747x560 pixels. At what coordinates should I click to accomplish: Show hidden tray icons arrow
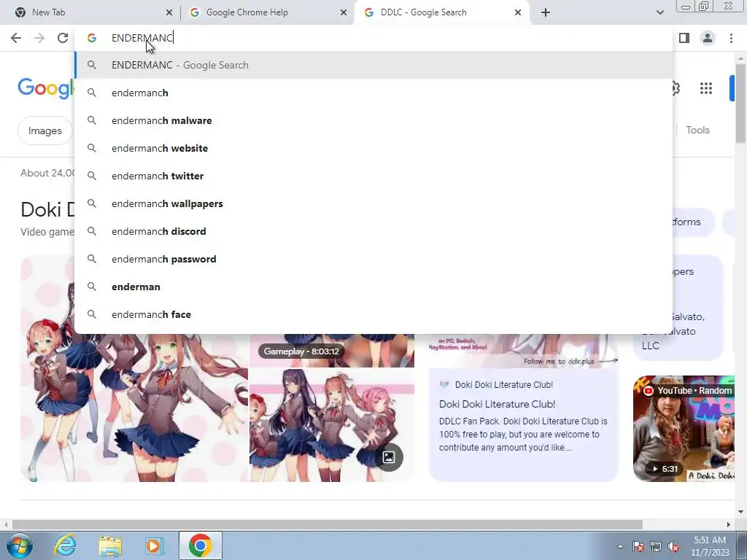pos(620,546)
